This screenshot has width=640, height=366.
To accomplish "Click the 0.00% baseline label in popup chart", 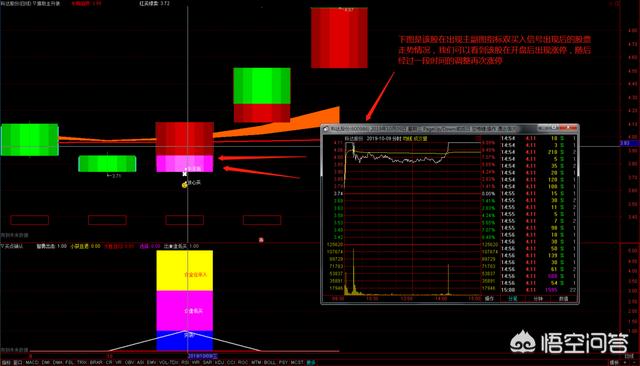I will point(488,193).
